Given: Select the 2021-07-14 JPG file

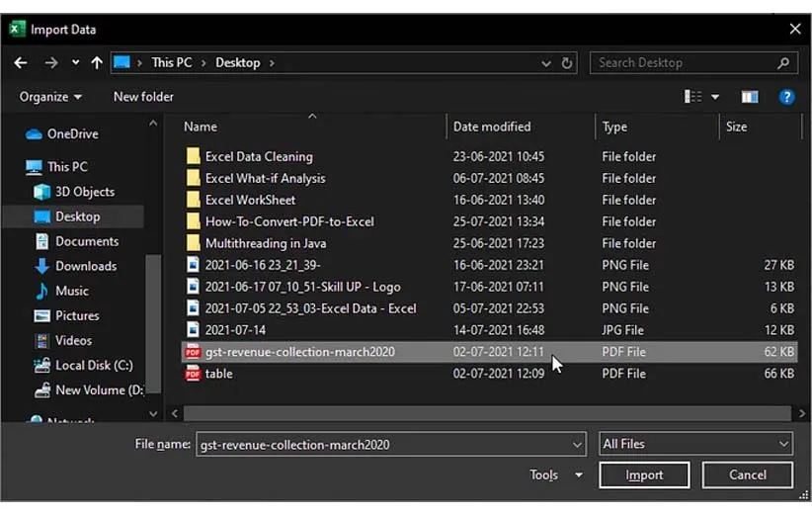Looking at the screenshot, I should (234, 330).
